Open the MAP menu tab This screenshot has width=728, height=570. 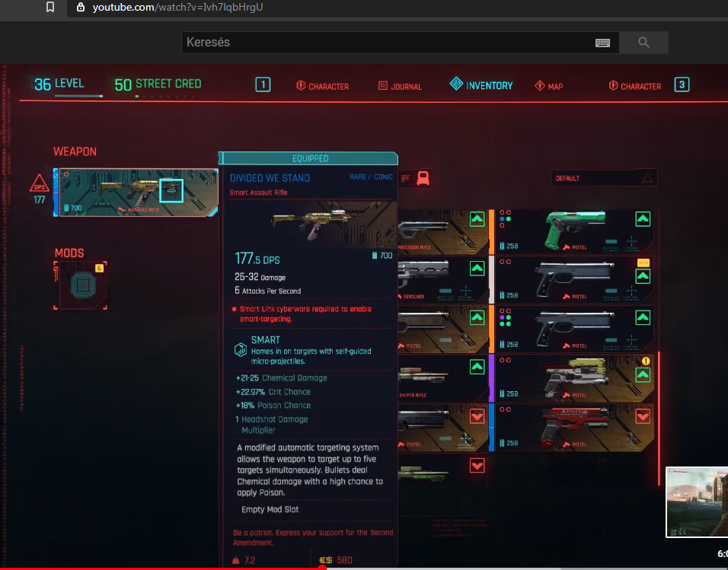549,86
